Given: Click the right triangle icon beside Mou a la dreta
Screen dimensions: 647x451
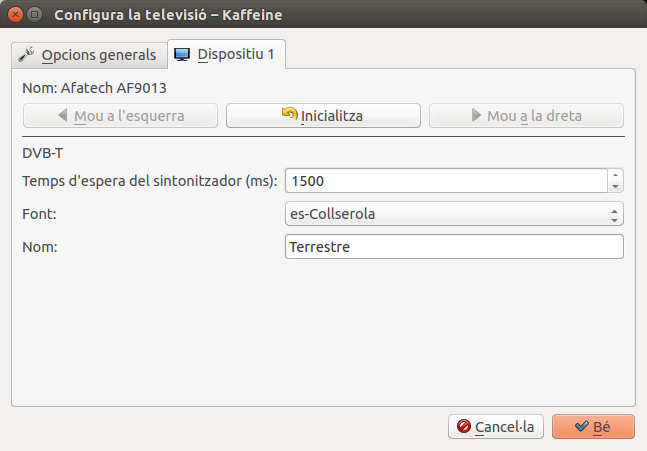Looking at the screenshot, I should click(x=475, y=115).
